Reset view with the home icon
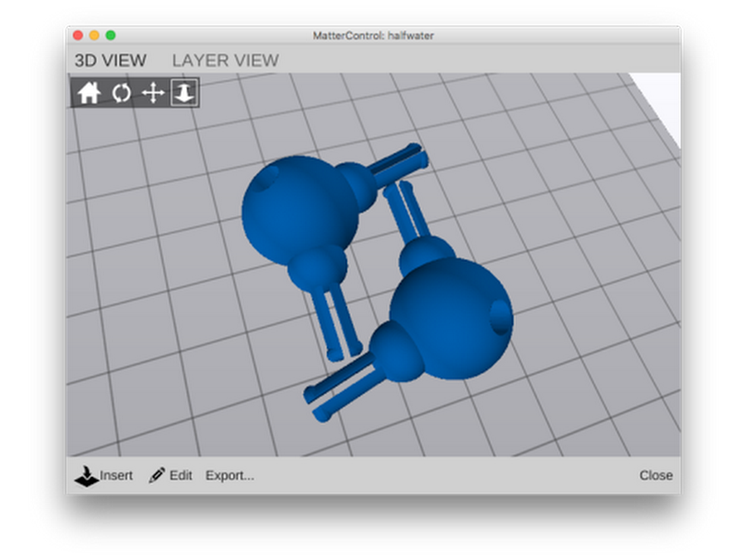 point(89,92)
